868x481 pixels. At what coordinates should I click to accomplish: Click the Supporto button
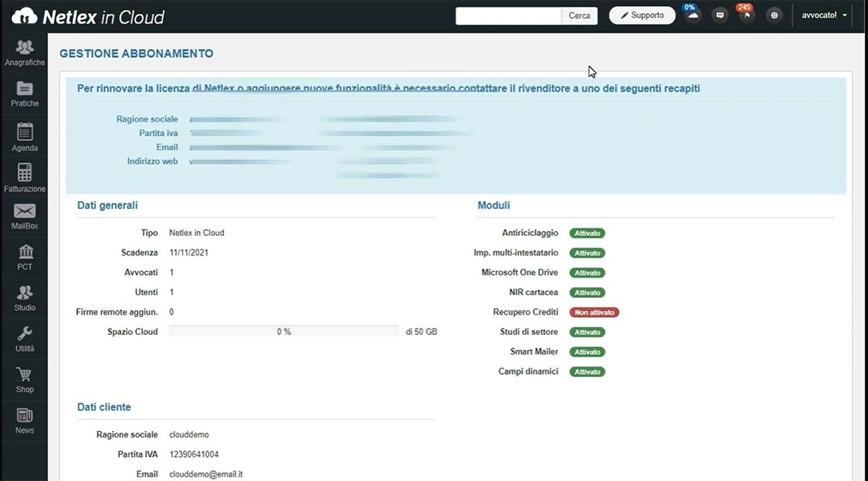click(x=642, y=15)
